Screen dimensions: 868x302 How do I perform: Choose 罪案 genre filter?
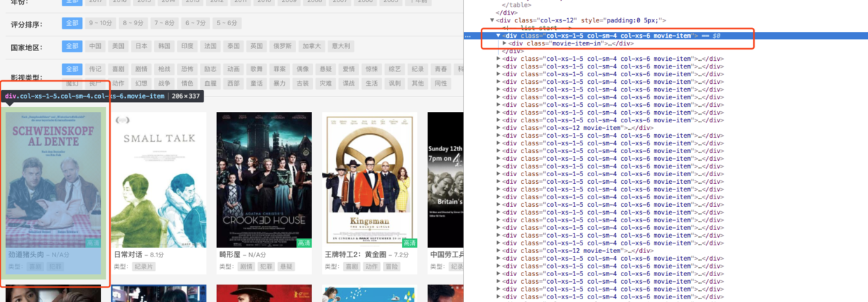click(279, 69)
